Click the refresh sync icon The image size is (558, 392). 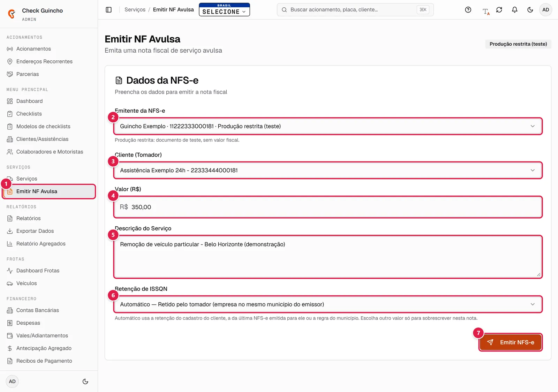[x=499, y=10]
